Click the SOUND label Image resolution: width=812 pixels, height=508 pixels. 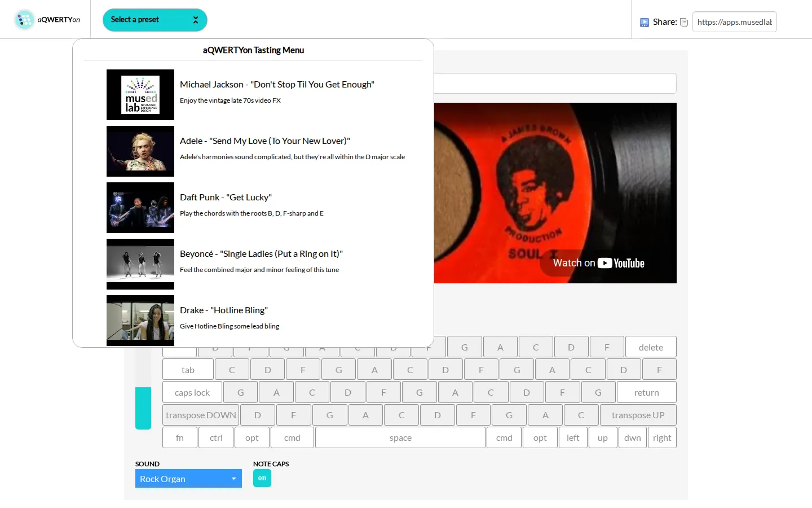(147, 464)
